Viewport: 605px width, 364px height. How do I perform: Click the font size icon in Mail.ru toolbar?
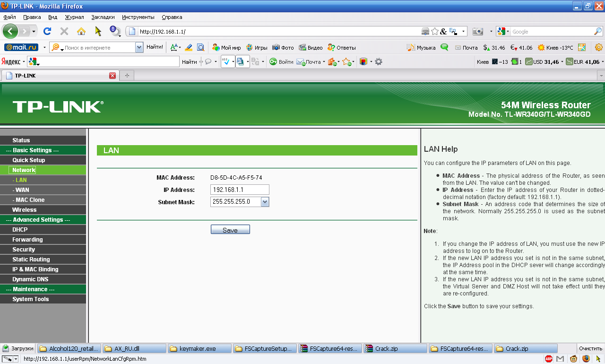tap(174, 47)
